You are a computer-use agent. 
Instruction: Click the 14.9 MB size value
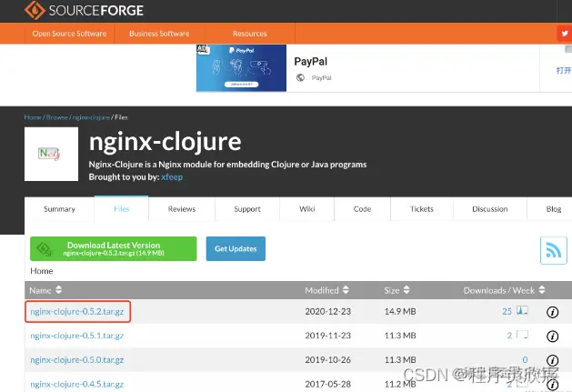(400, 311)
